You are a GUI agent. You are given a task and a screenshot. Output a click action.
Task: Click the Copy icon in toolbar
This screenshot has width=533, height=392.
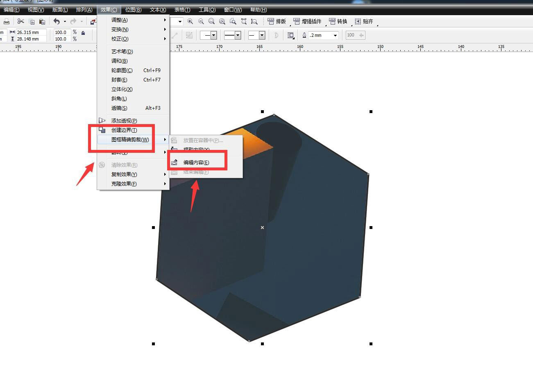tap(32, 21)
